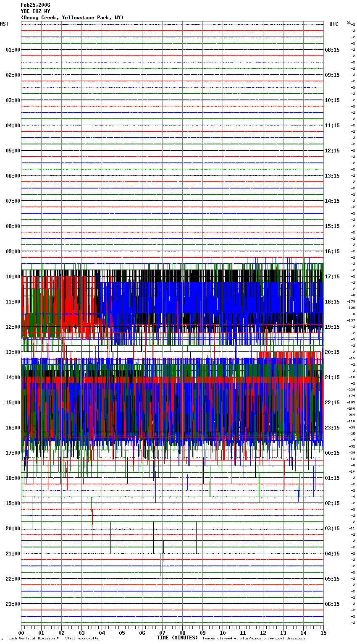The width and height of the screenshot is (357, 644).
Task: Click minute tick label 07 on bottom axis
Action: (162, 633)
